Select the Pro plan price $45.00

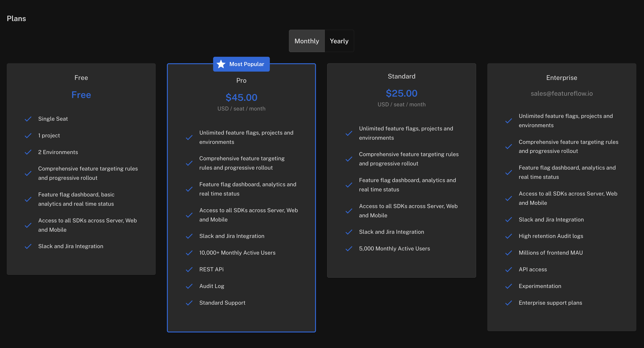tap(241, 98)
